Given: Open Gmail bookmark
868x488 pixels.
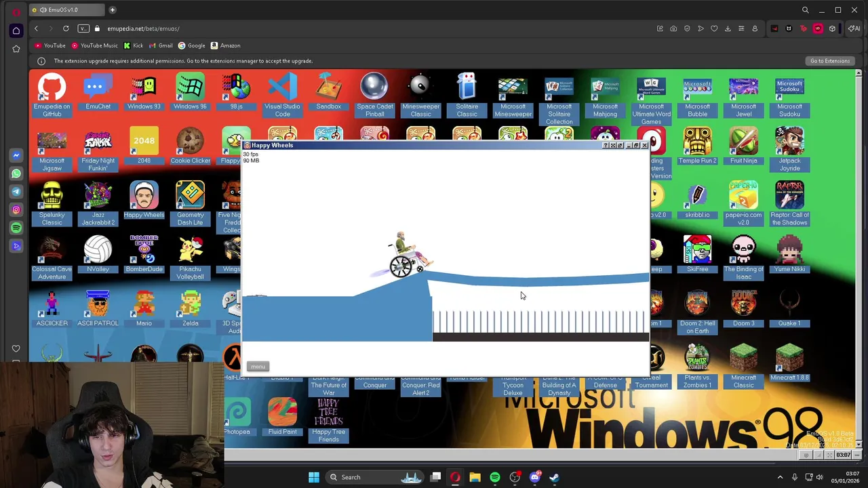Looking at the screenshot, I should pos(161,45).
